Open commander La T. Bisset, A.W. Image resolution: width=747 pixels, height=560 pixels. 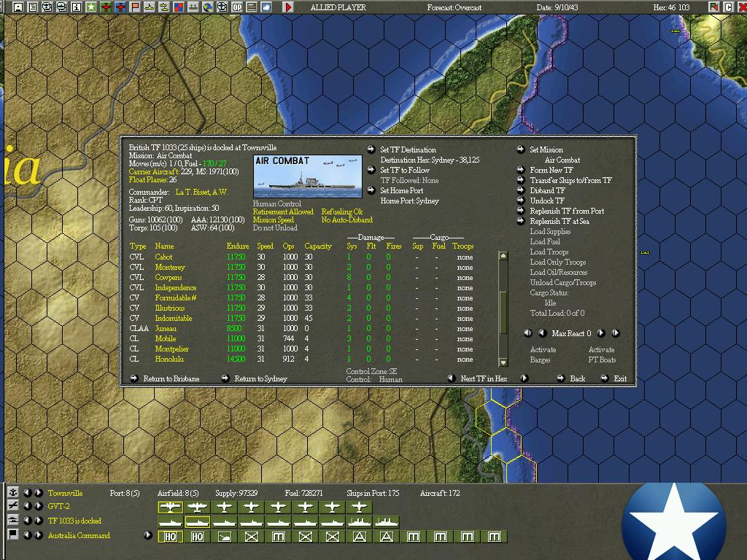[x=201, y=192]
